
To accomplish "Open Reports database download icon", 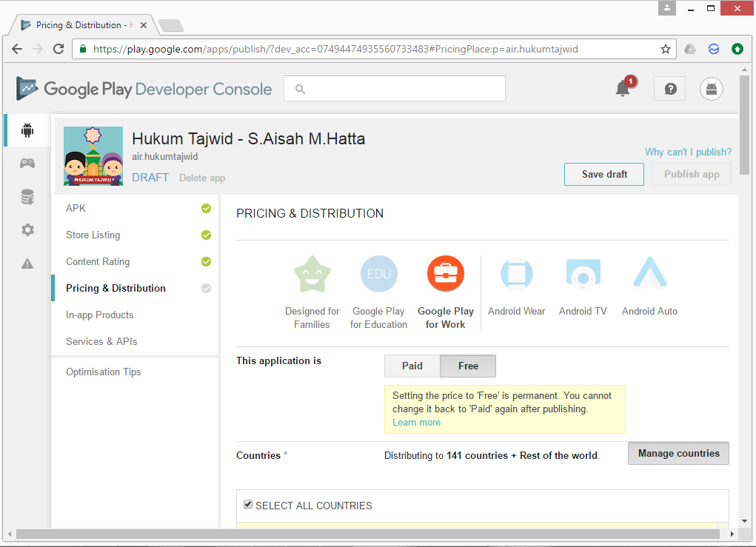I will pos(27,197).
